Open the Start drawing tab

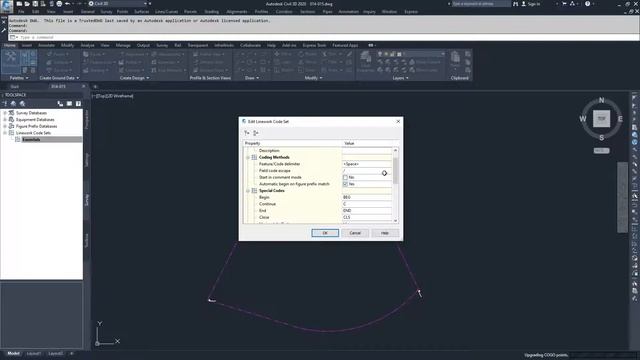pos(15,87)
